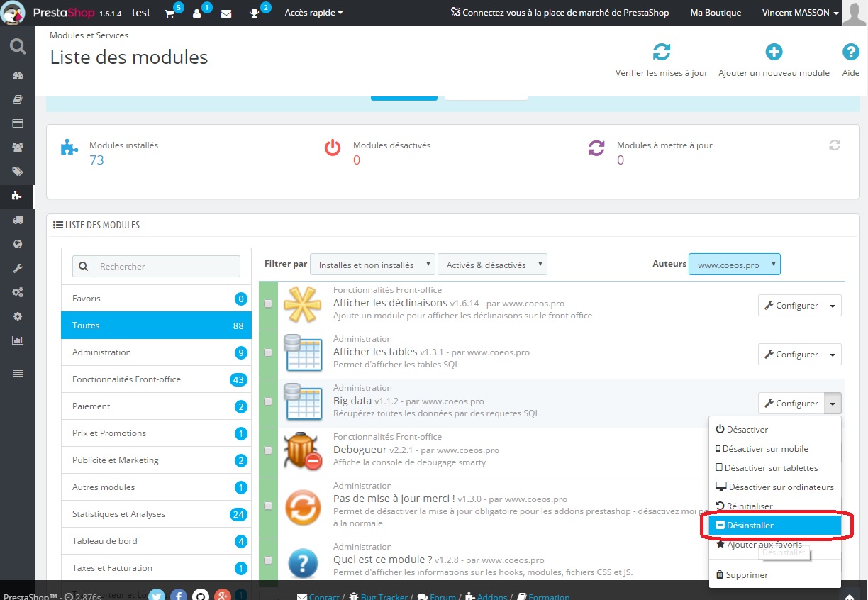
Task: Check the Big data module checkbox
Action: pyautogui.click(x=268, y=401)
